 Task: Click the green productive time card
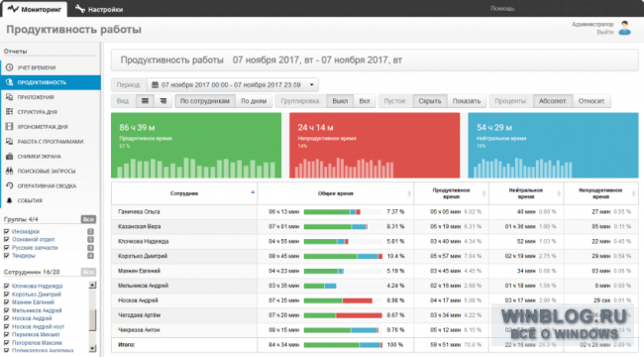click(196, 146)
